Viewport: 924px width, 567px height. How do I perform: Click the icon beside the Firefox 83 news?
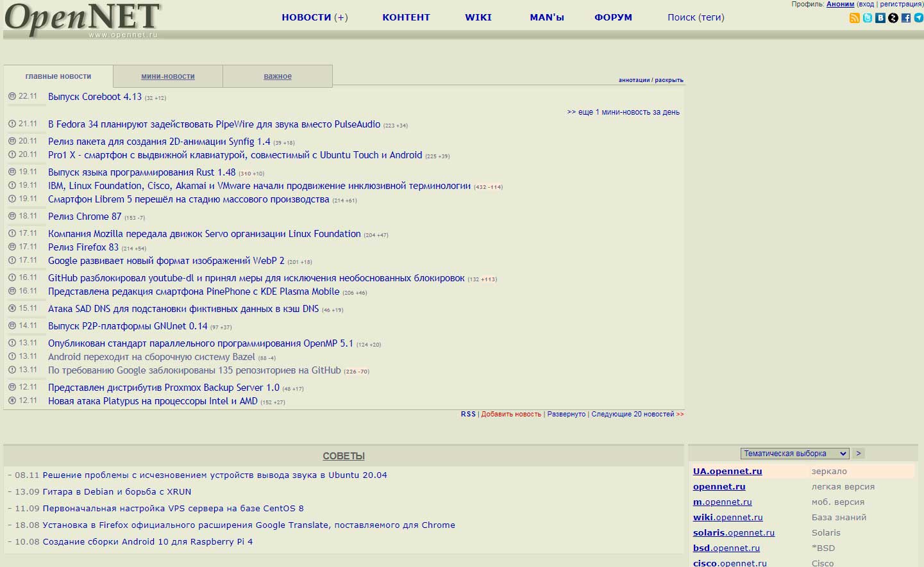click(x=12, y=247)
